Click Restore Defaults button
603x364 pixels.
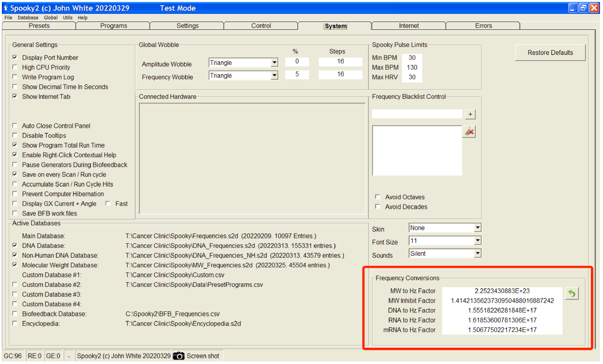click(x=550, y=53)
